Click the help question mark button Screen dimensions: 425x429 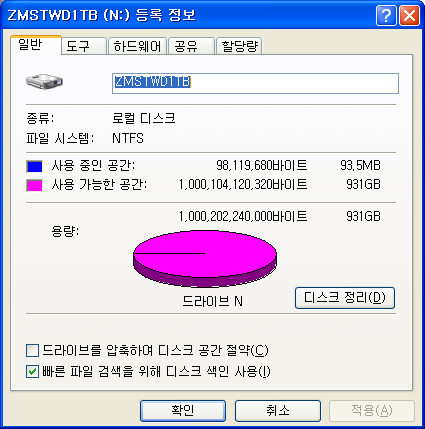click(x=386, y=15)
